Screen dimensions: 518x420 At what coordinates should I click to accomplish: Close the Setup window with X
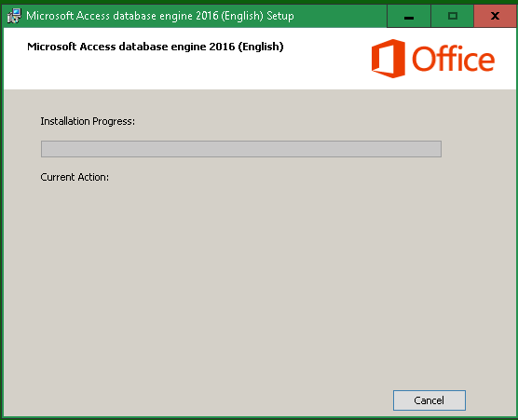[495, 16]
